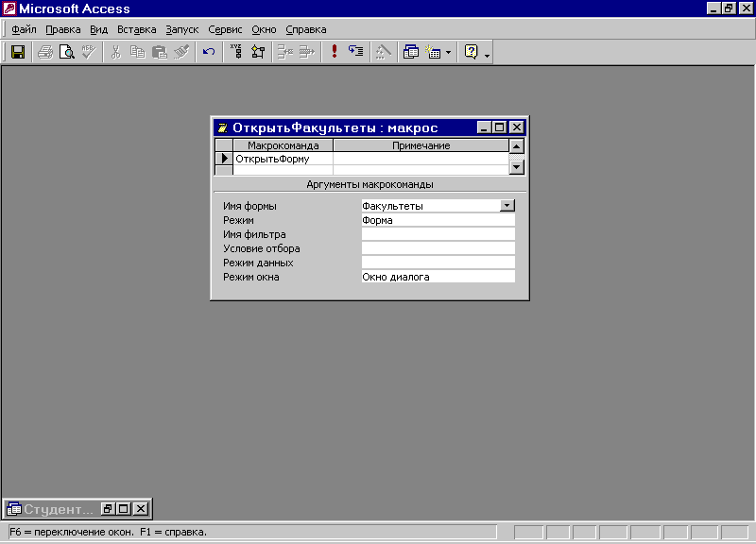This screenshot has height=544, width=756.
Task: Click the empty macro action cell in second row
Action: pos(283,170)
